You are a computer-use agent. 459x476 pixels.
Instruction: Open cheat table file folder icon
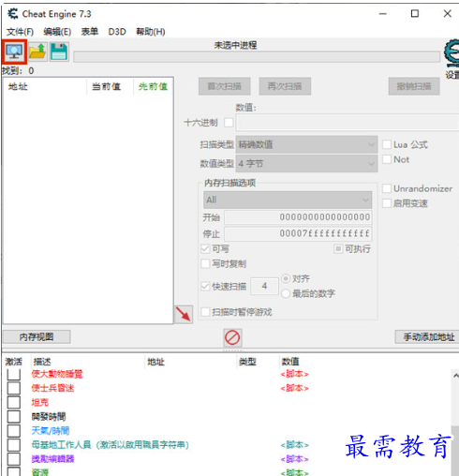(x=37, y=52)
